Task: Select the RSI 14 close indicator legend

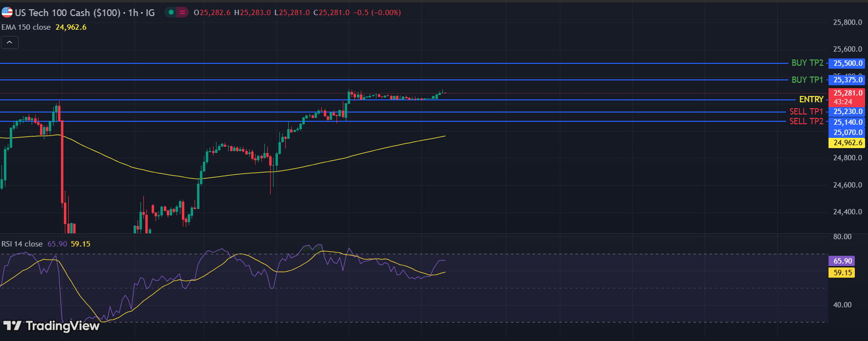Action: pos(22,244)
